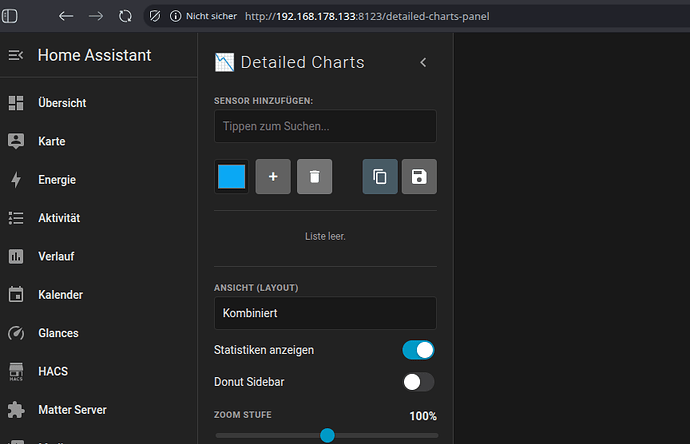Click the trash delete icon button

pos(314,176)
